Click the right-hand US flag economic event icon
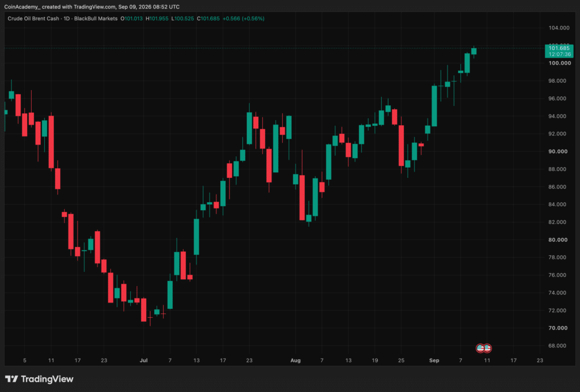This screenshot has height=392, width=580. click(x=487, y=348)
